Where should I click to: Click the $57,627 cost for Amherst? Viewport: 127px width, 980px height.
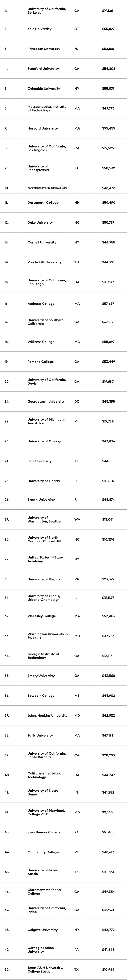108,304
